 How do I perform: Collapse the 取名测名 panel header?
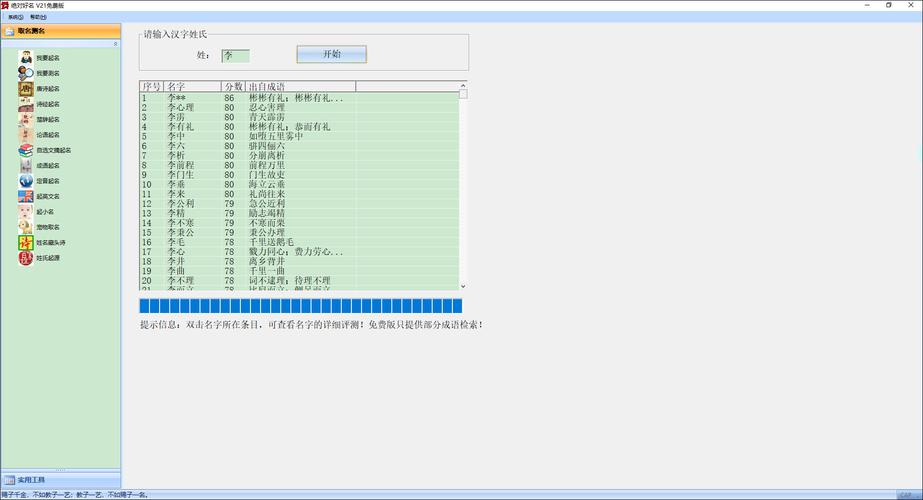(x=60, y=32)
